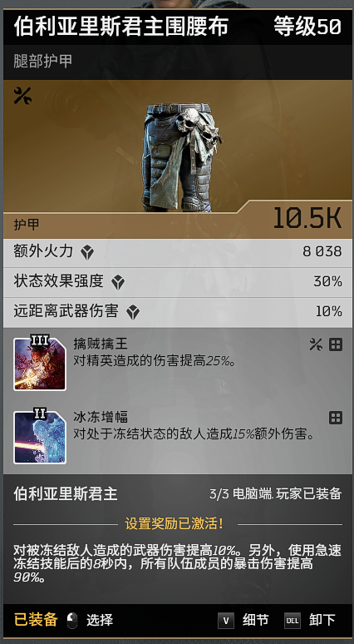Image resolution: width=354 pixels, height=644 pixels.
Task: Click the V key icon for 细节
Action: (225, 621)
